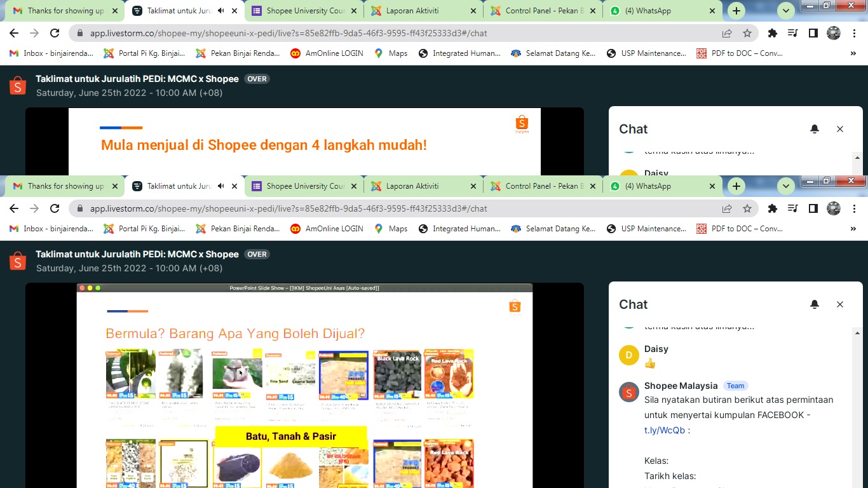Click the Shopee Malaysia avatar in the chat
The width and height of the screenshot is (868, 488).
pos(628,392)
